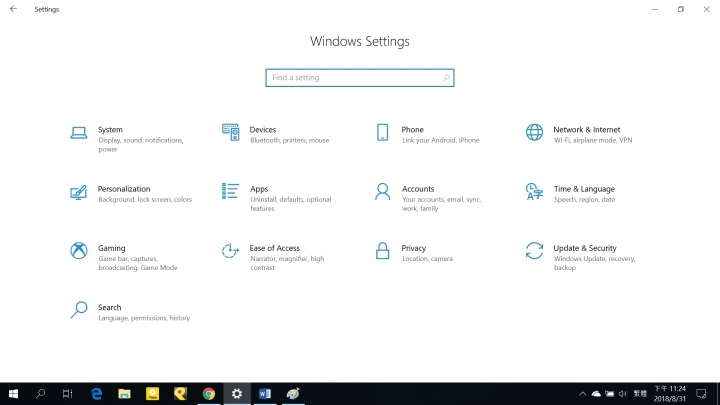The image size is (720, 405).
Task: Open taskbar search magnifier
Action: click(x=40, y=394)
